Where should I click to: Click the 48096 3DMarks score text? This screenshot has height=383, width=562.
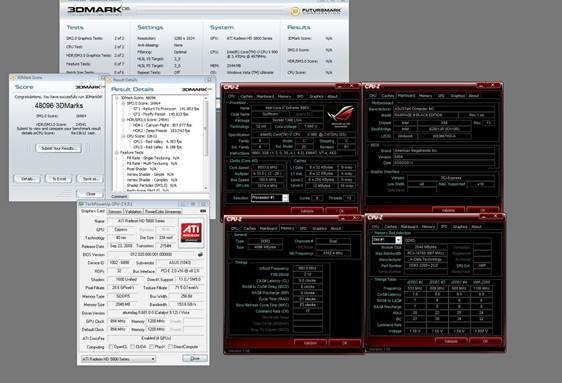[x=59, y=106]
